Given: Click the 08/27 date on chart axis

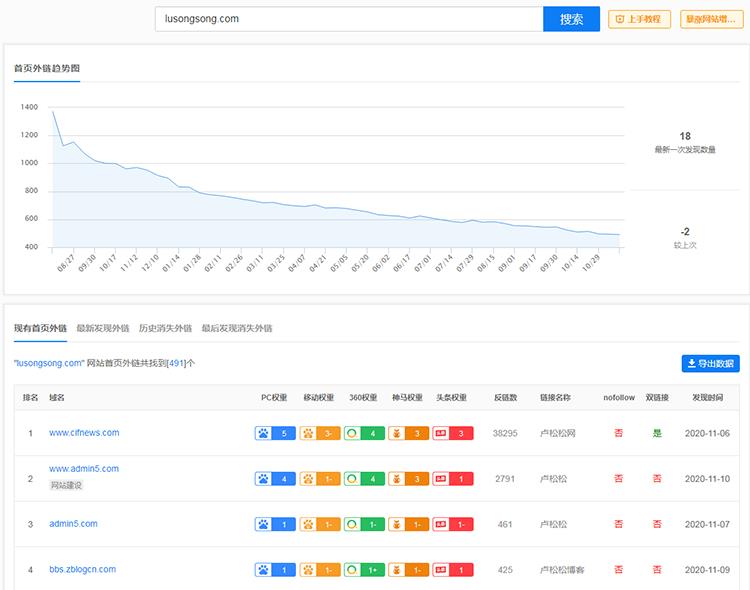Looking at the screenshot, I should (66, 263).
